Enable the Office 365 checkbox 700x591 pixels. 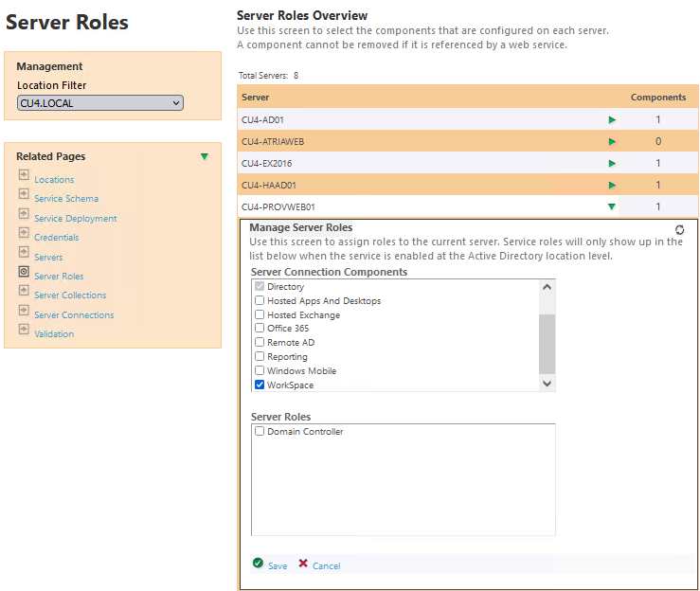coord(260,329)
